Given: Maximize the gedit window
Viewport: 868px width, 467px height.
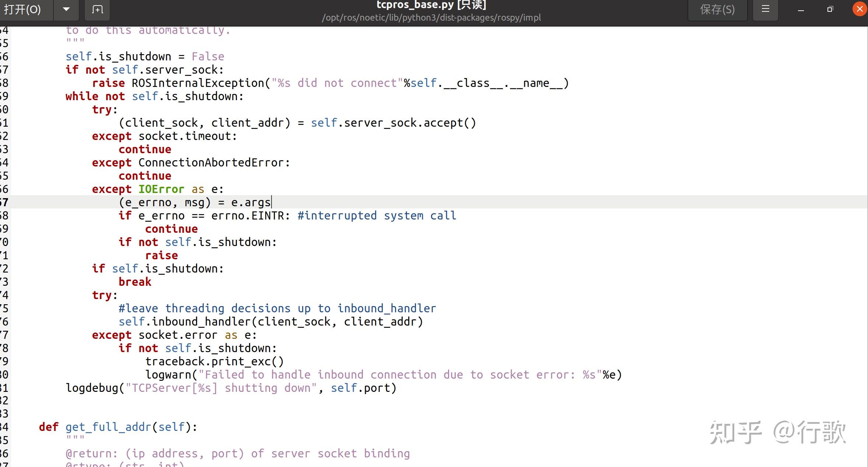Looking at the screenshot, I should tap(830, 10).
